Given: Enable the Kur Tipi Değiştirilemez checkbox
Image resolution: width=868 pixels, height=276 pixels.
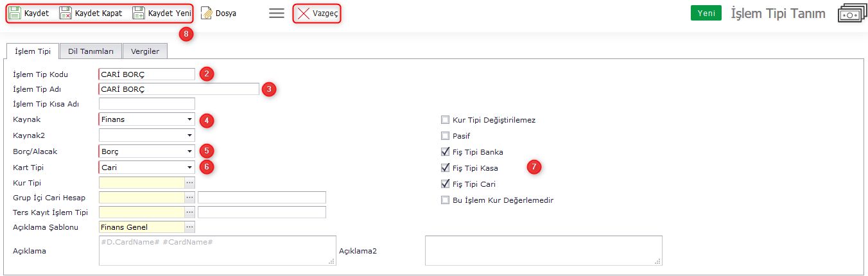Looking at the screenshot, I should click(x=445, y=120).
